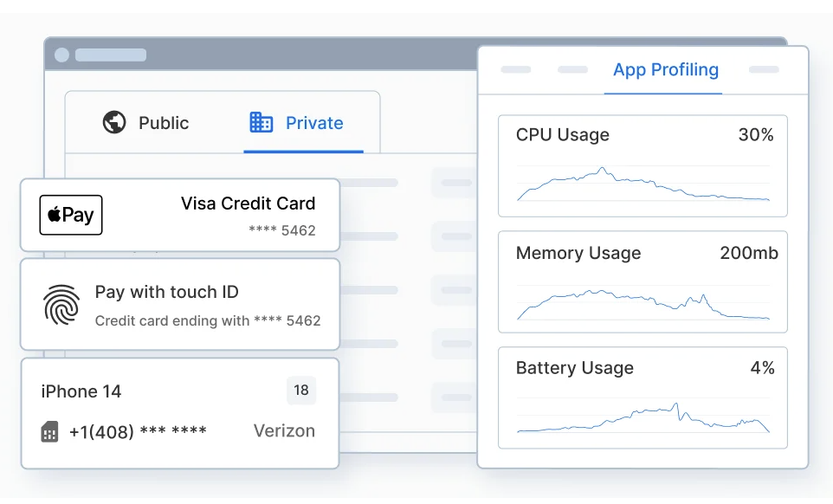Click the CPU Usage line graph
Screen dimensions: 833x504
pyautogui.click(x=643, y=184)
